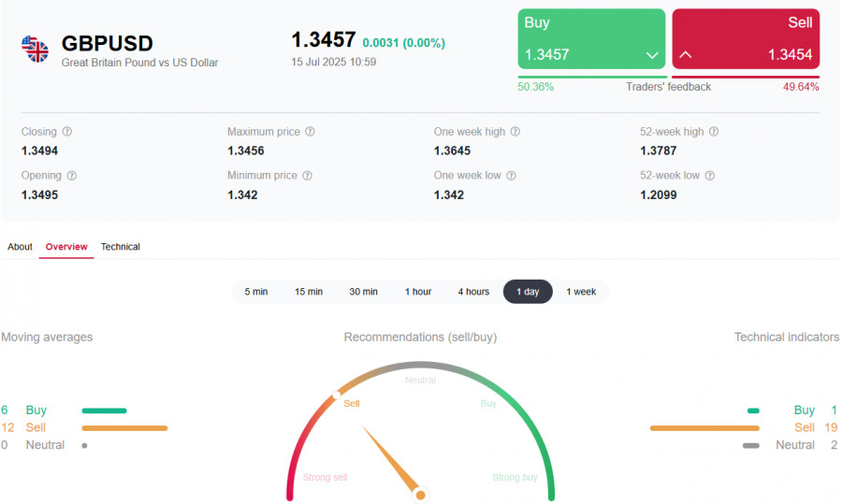Click the Strong sell gauge label

[325, 477]
